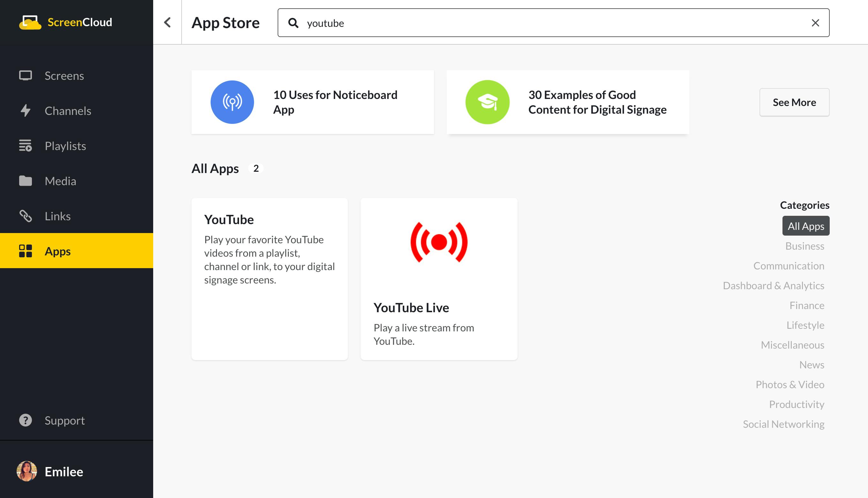This screenshot has height=498, width=868.
Task: Click the youtube search input field
Action: [553, 23]
